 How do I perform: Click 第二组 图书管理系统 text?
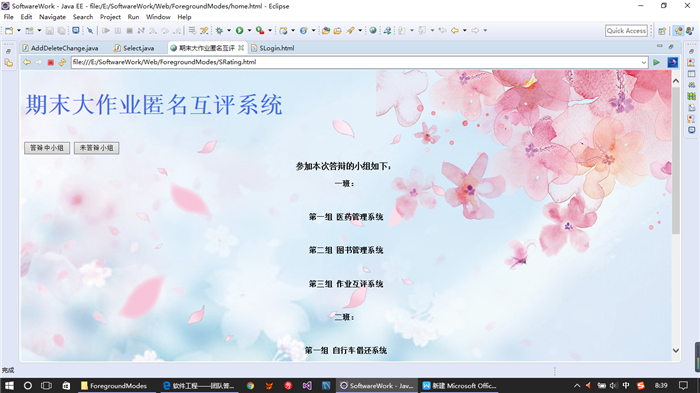pyautogui.click(x=346, y=250)
